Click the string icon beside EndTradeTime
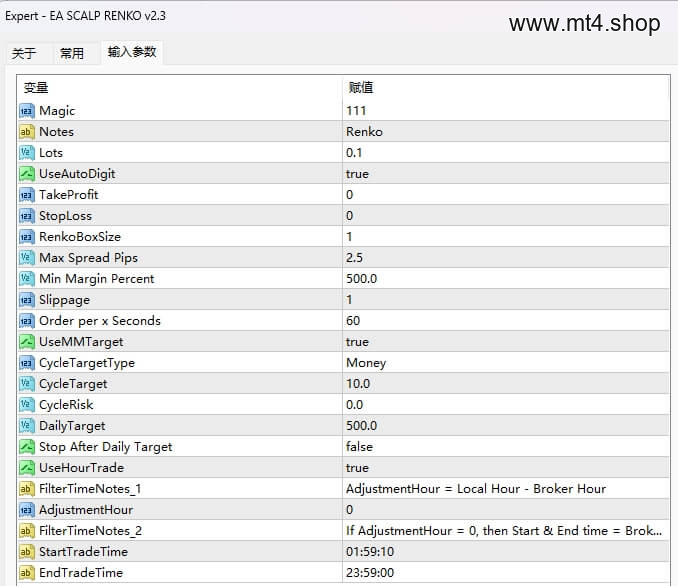Image resolution: width=678 pixels, height=586 pixels. coord(26,573)
